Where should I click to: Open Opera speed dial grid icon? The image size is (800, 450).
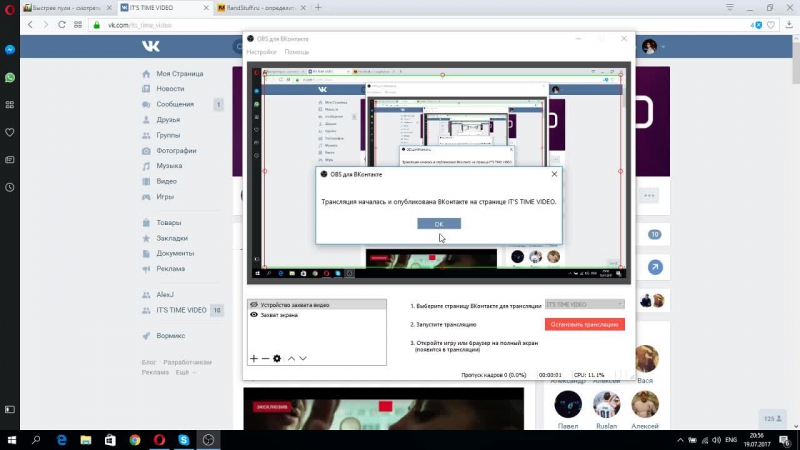click(x=78, y=24)
